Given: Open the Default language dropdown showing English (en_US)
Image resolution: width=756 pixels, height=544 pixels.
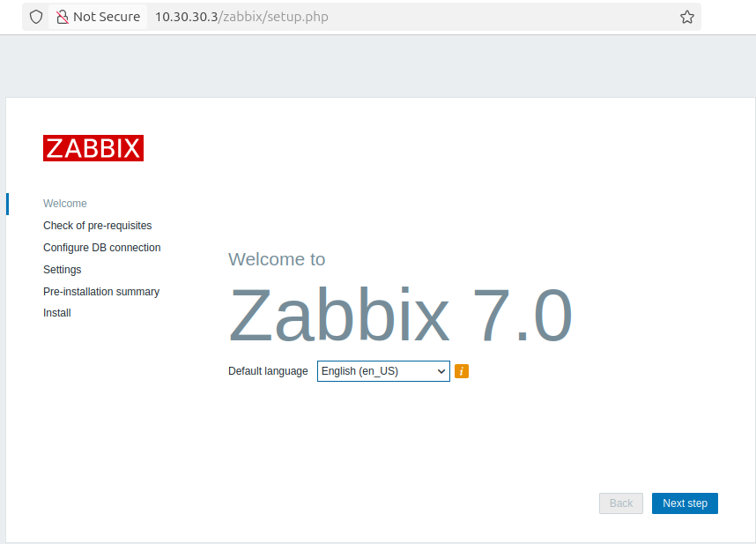Looking at the screenshot, I should click(x=382, y=371).
